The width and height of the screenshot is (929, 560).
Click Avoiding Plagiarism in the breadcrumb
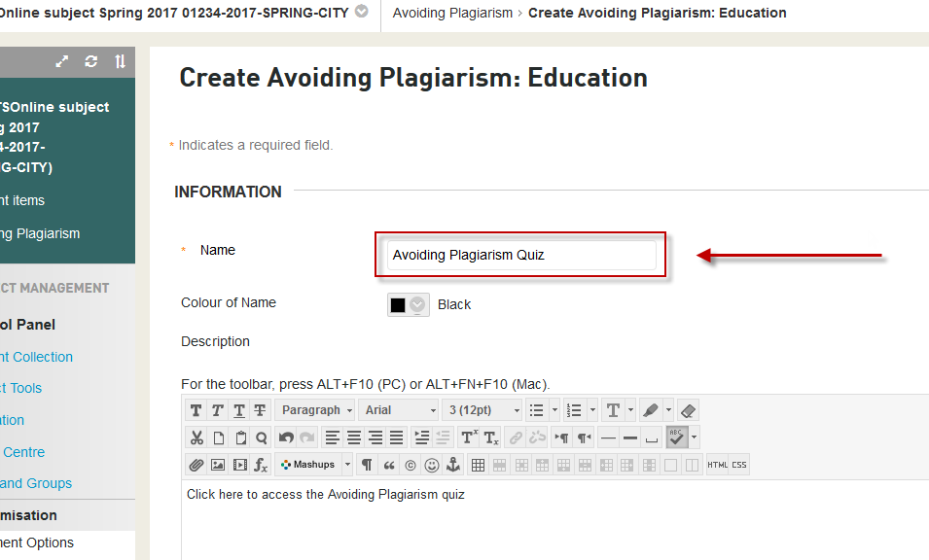pyautogui.click(x=451, y=13)
